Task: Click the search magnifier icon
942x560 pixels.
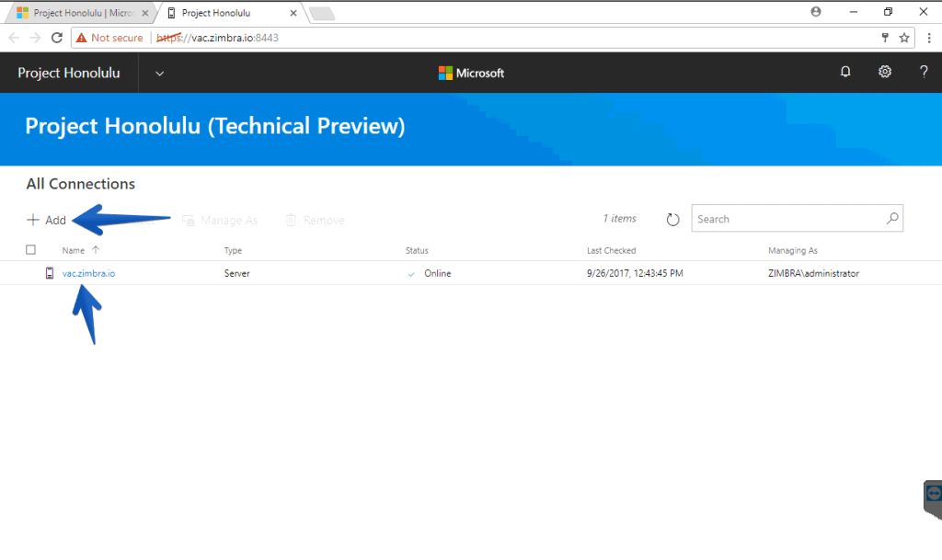Action: pos(892,219)
